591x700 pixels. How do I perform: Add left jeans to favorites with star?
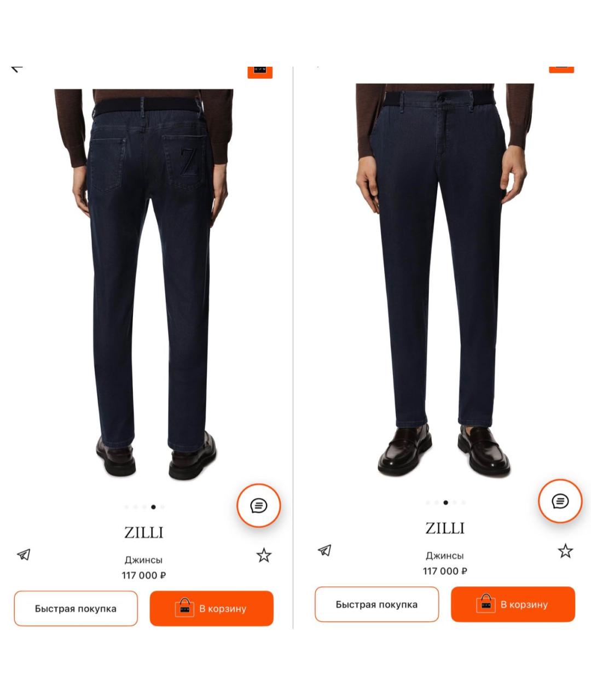[x=264, y=556]
